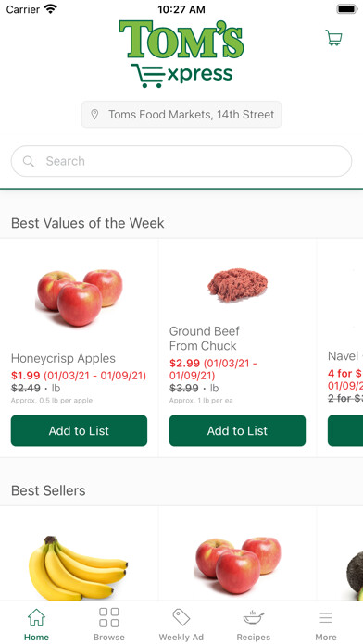The width and height of the screenshot is (363, 644).
Task: Open the Browse grid icon
Action: (x=109, y=617)
